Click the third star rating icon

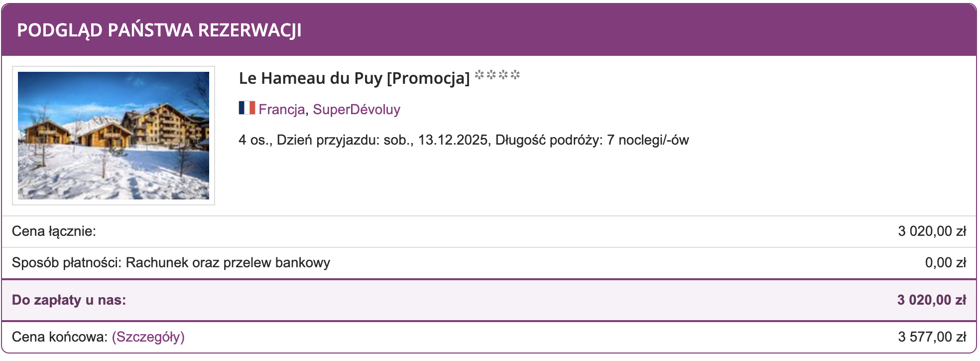(x=504, y=76)
